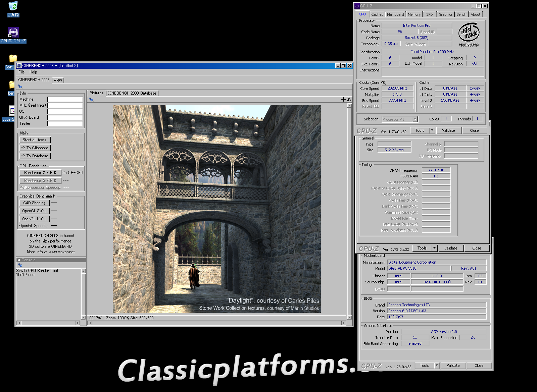Viewport: 537px width, 392px height.
Task: Click Validate in the CPU tab window
Action: [448, 130]
